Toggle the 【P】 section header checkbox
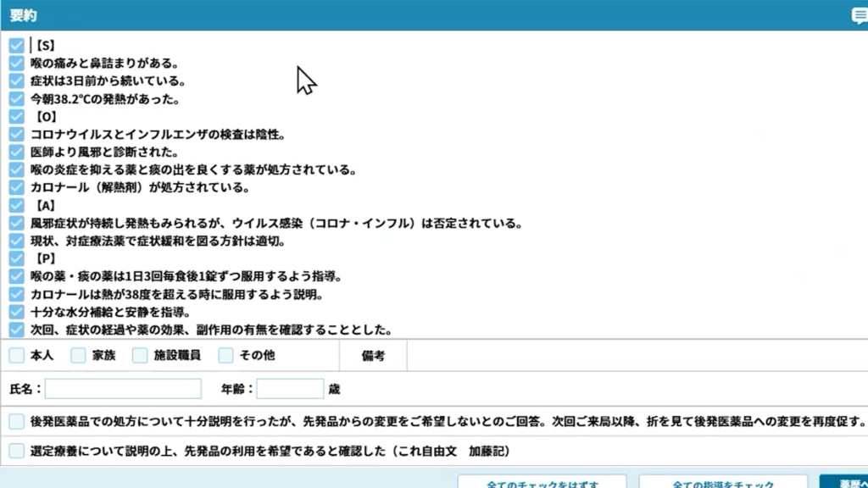The image size is (868, 488). [16, 258]
